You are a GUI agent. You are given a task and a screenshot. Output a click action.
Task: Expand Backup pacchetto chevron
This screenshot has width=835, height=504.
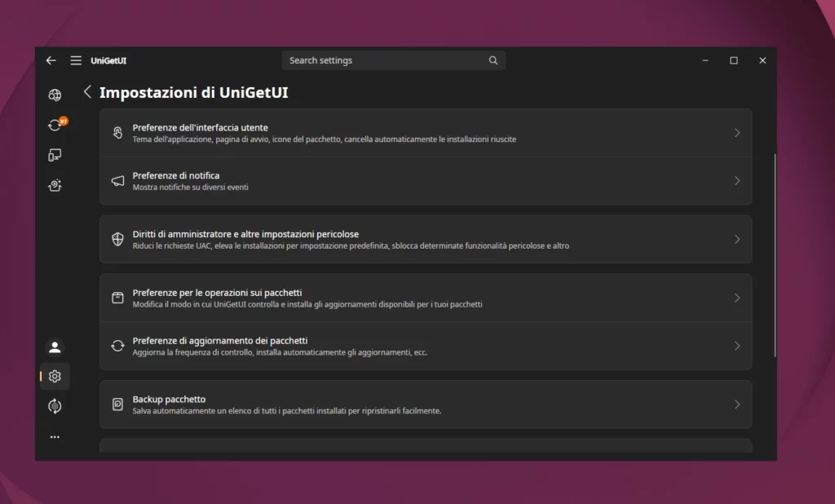[x=737, y=405]
